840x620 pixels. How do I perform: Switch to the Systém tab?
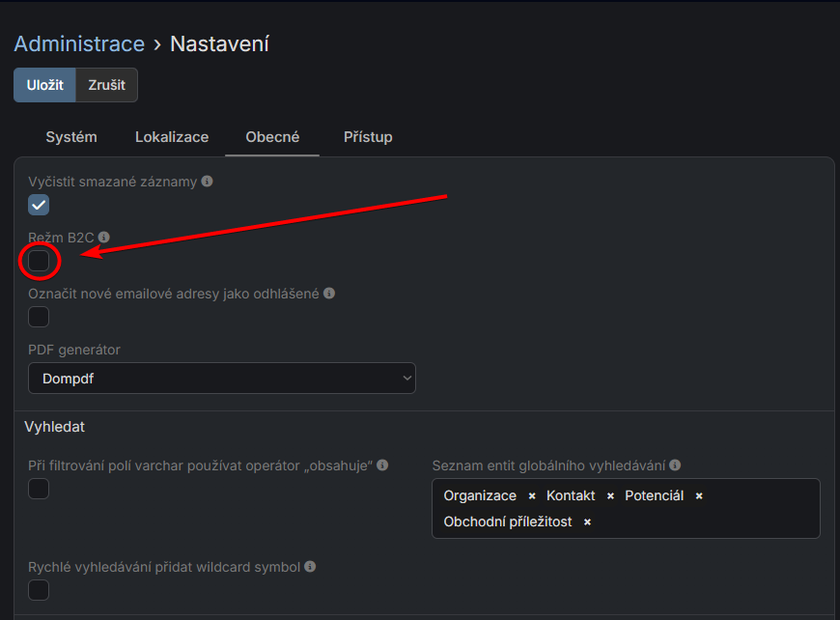(x=71, y=136)
